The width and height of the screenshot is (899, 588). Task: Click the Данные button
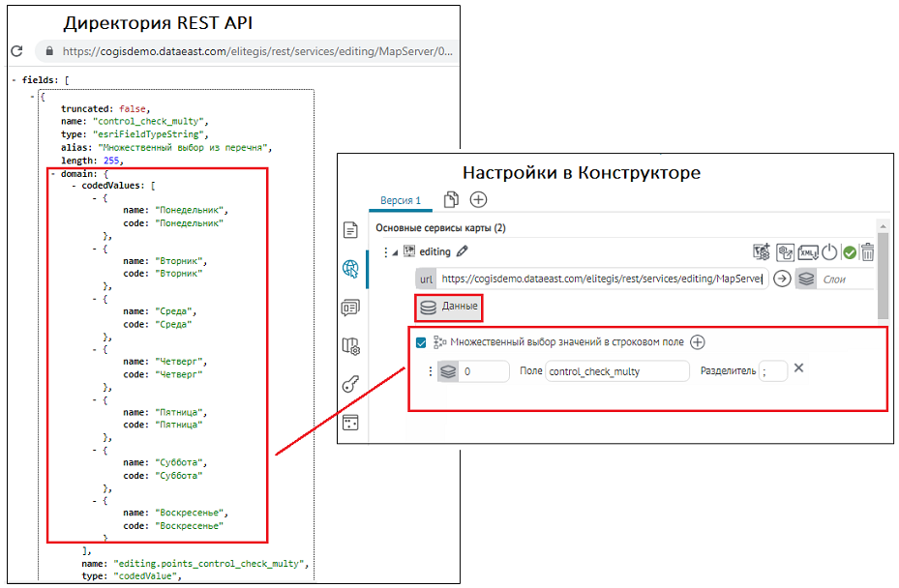448,308
